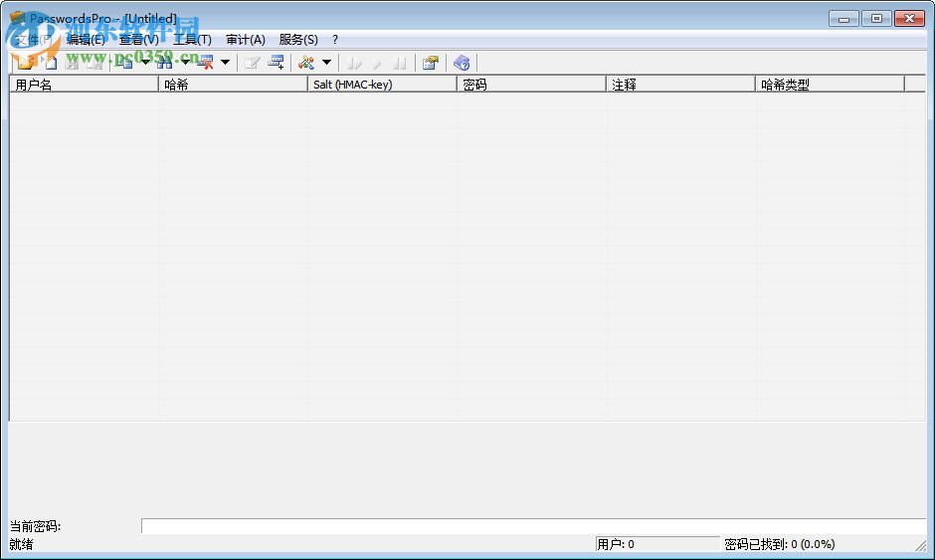Viewport: 935px width, 560px height.
Task: Expand the Find dropdown arrow
Action: (x=185, y=62)
